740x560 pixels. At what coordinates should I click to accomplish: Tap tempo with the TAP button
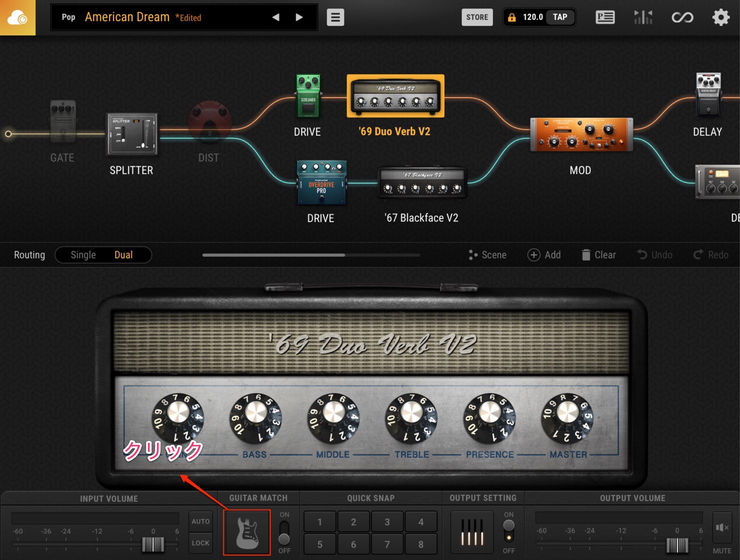560,17
